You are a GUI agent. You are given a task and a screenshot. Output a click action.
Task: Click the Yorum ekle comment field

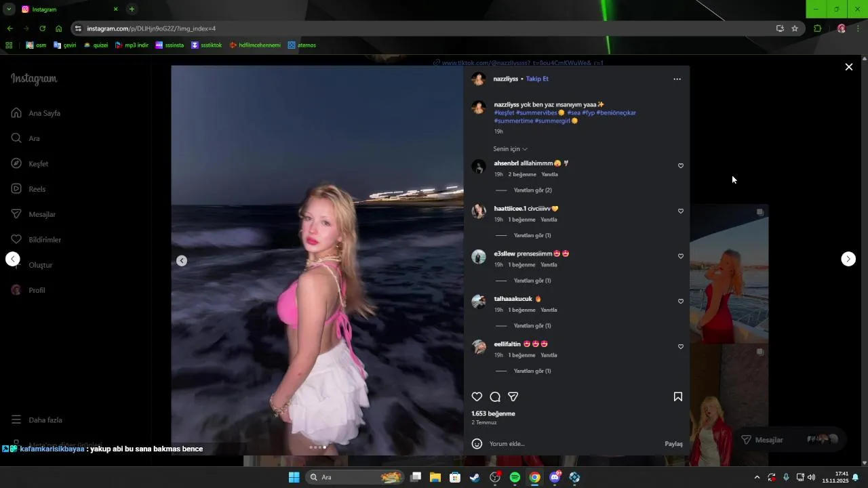point(573,444)
